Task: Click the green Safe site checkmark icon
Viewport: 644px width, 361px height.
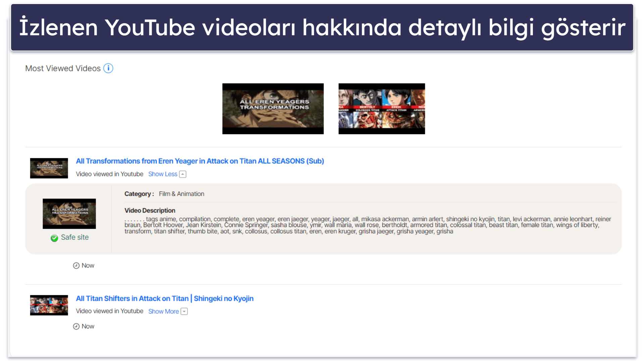Action: (x=54, y=238)
